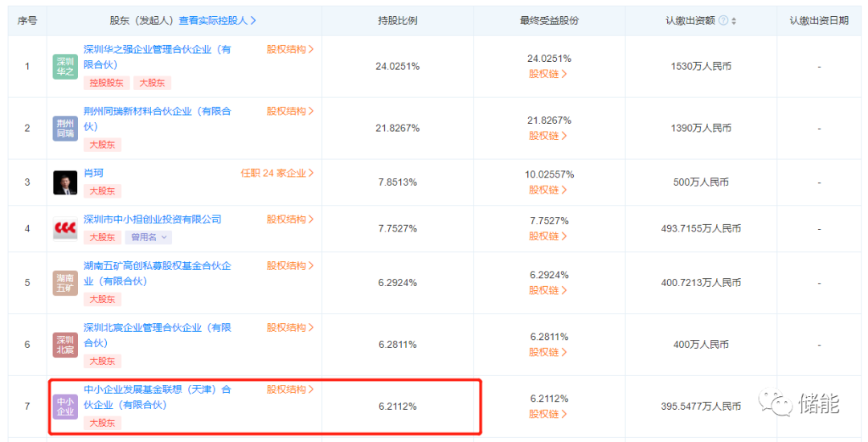Click the help icon beside 认缴出资额
Viewport: 868px width, 442px height.
[723, 21]
